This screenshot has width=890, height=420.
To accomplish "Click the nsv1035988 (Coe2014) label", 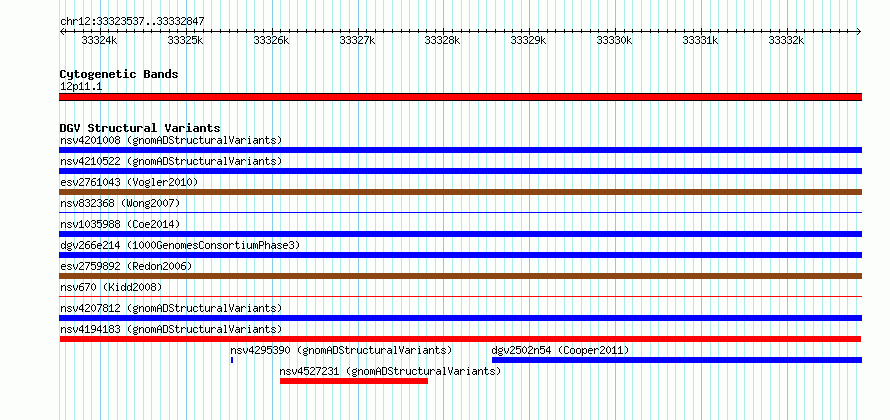I will coord(120,224).
